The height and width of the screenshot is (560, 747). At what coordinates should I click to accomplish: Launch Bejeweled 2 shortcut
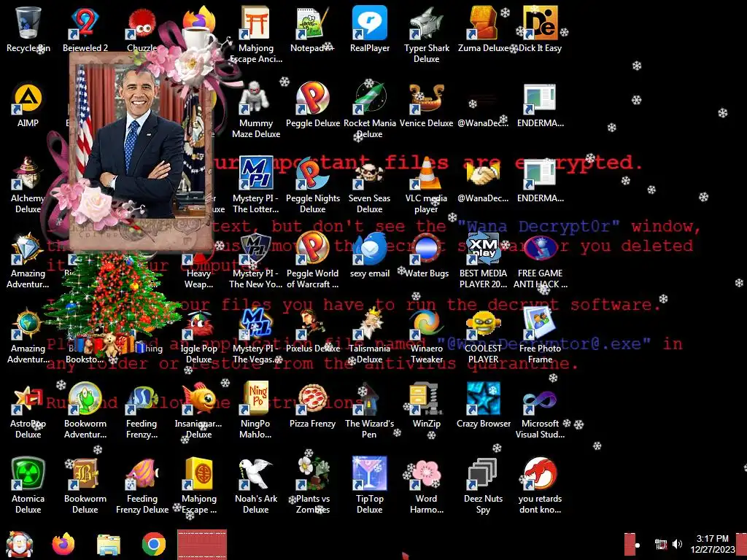click(85, 29)
